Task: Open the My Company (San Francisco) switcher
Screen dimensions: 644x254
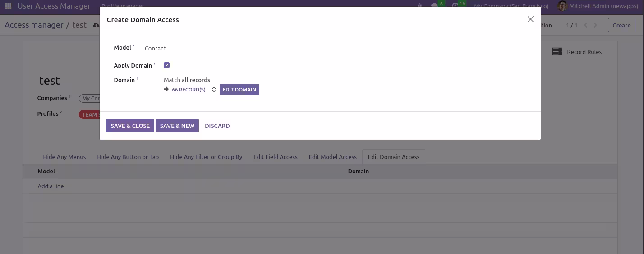Action: tap(511, 6)
